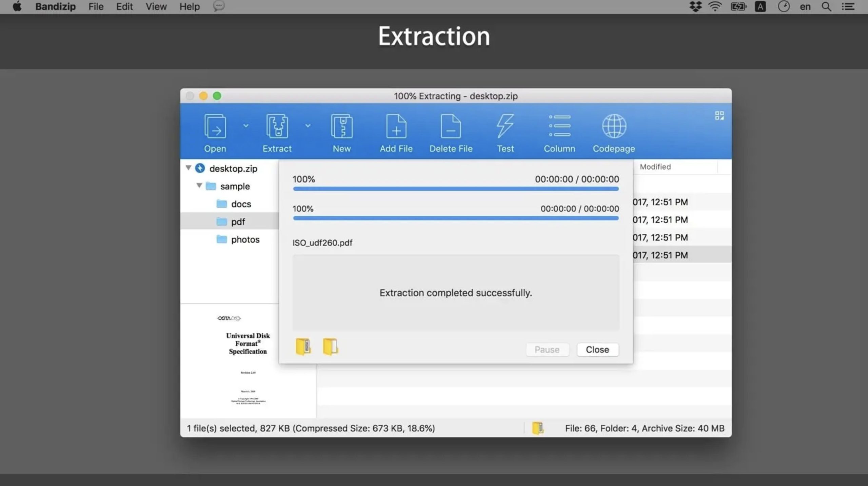Close the extraction progress dialog
The width and height of the screenshot is (868, 486).
pyautogui.click(x=597, y=349)
